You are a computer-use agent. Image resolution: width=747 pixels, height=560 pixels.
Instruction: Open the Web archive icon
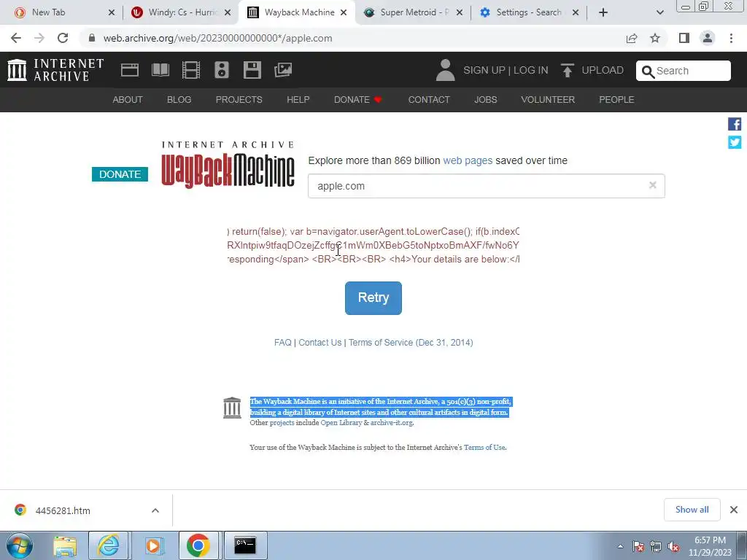click(x=130, y=70)
